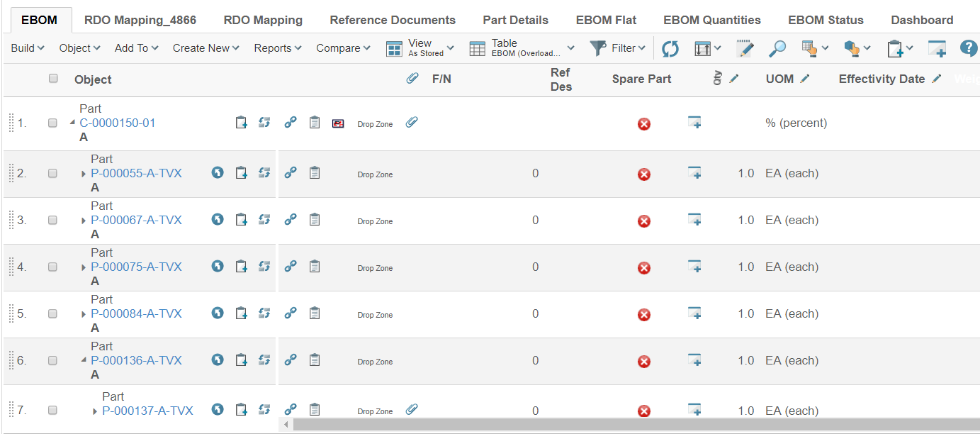Click the magnifying glass Find icon
980x434 pixels.
tap(777, 48)
